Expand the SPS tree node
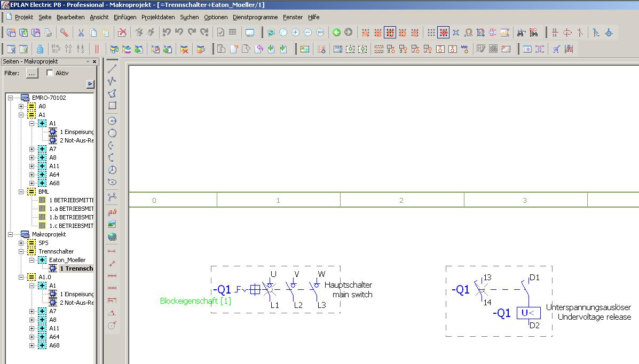The width and height of the screenshot is (639, 364). coord(21,243)
